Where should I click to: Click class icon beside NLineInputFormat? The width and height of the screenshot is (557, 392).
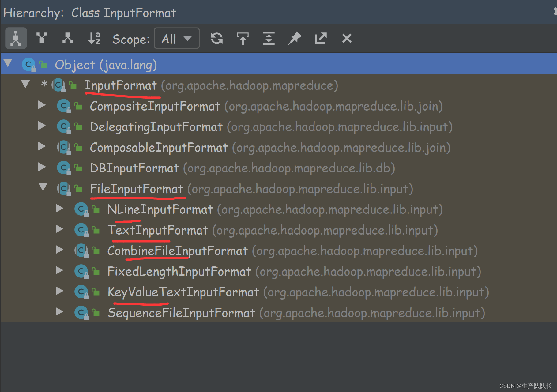[x=81, y=209]
